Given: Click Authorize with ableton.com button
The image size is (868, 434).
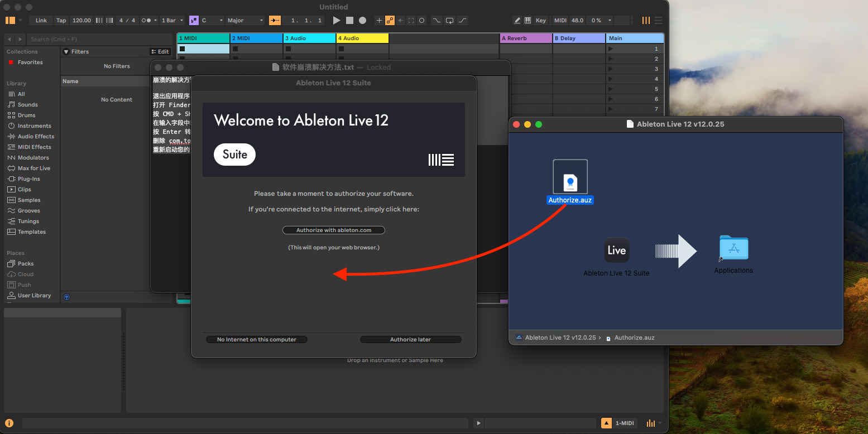Looking at the screenshot, I should 334,230.
